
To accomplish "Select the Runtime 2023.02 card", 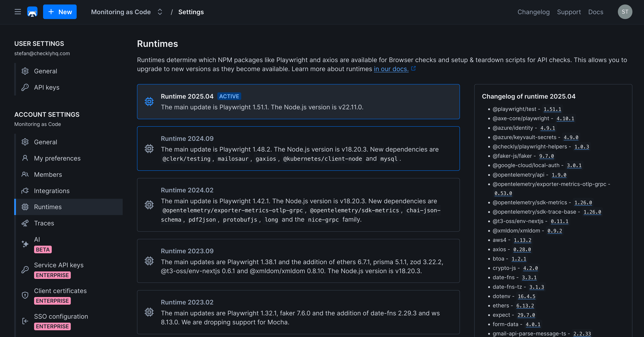I will coord(298,312).
